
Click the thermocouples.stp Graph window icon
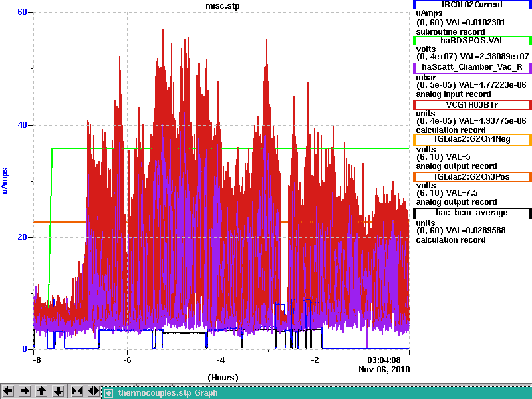tap(108, 393)
